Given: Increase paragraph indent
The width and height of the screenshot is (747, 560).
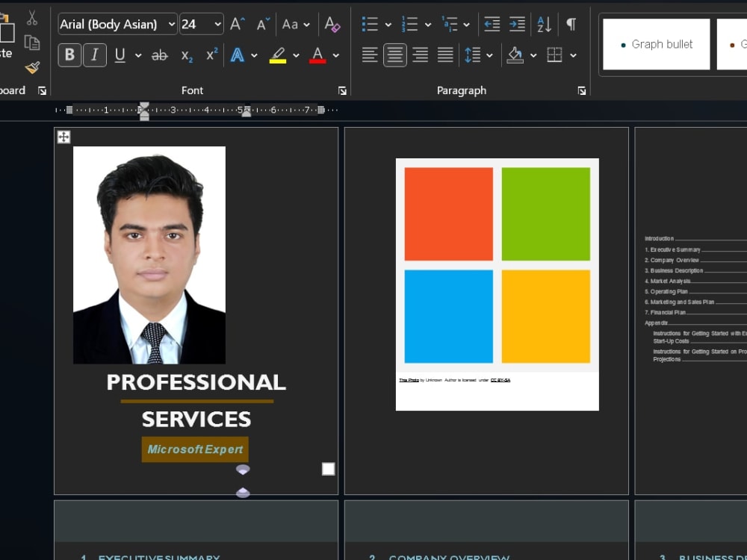Looking at the screenshot, I should tap(517, 24).
